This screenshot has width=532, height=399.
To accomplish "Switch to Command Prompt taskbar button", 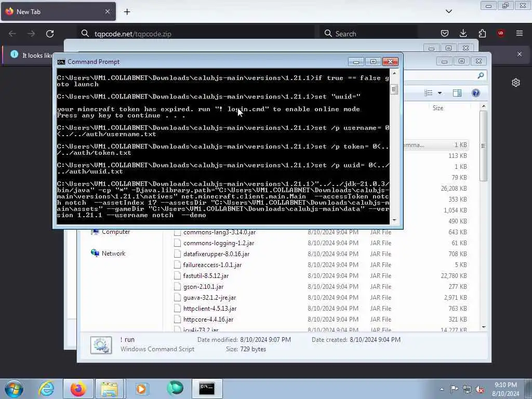I will pos(207,389).
